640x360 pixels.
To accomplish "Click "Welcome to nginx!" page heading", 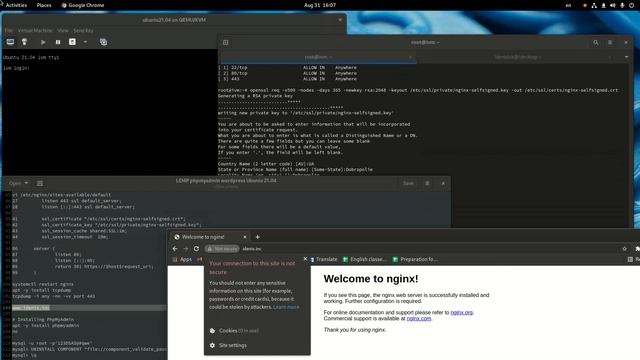I will click(371, 279).
